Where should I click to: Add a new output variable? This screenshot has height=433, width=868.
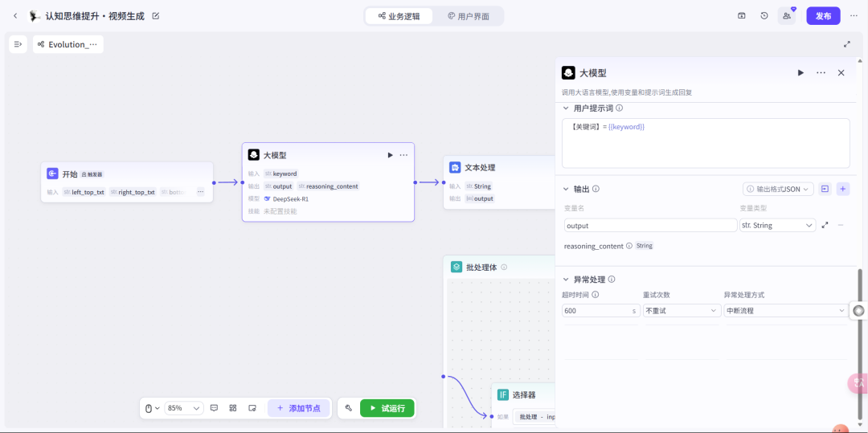coord(843,189)
